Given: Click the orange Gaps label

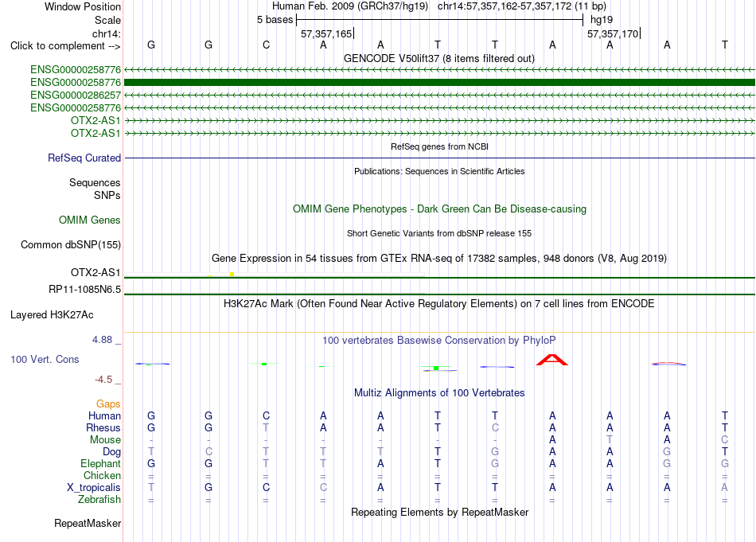Looking at the screenshot, I should coord(108,404).
